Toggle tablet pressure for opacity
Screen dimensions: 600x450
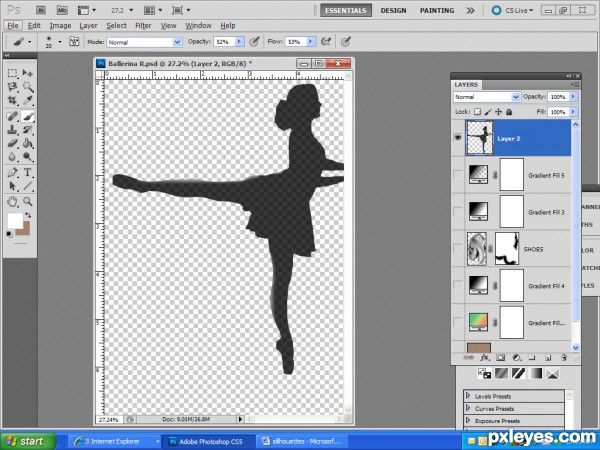254,41
